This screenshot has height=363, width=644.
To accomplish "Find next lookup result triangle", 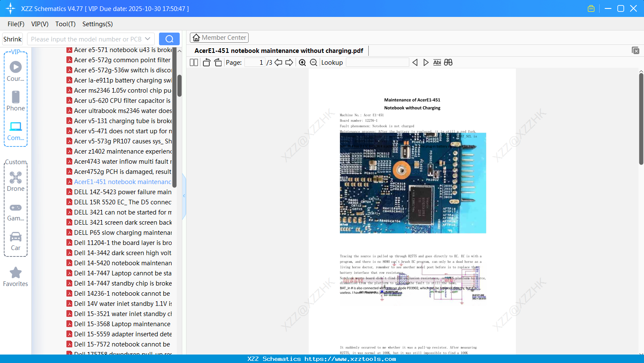I will click(x=426, y=63).
